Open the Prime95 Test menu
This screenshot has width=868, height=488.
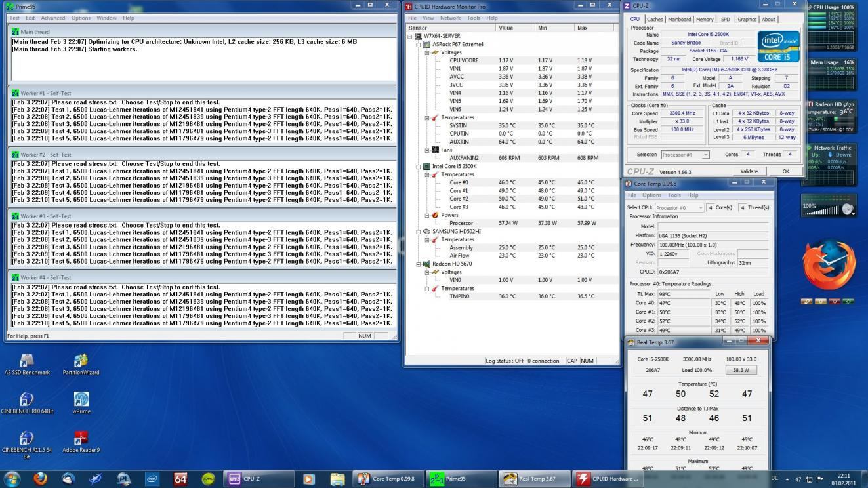pyautogui.click(x=14, y=18)
